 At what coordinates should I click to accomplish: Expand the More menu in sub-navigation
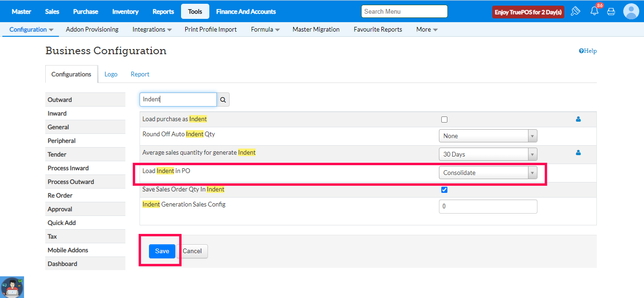(427, 29)
